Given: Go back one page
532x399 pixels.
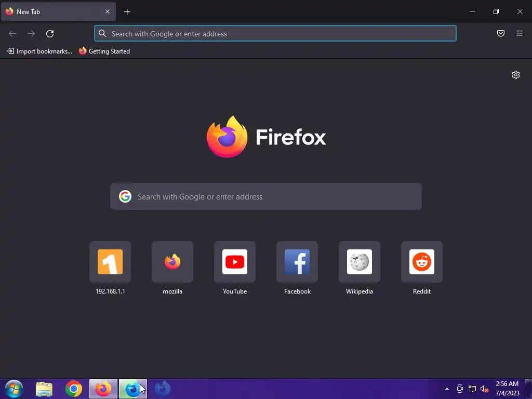Looking at the screenshot, I should [x=12, y=34].
